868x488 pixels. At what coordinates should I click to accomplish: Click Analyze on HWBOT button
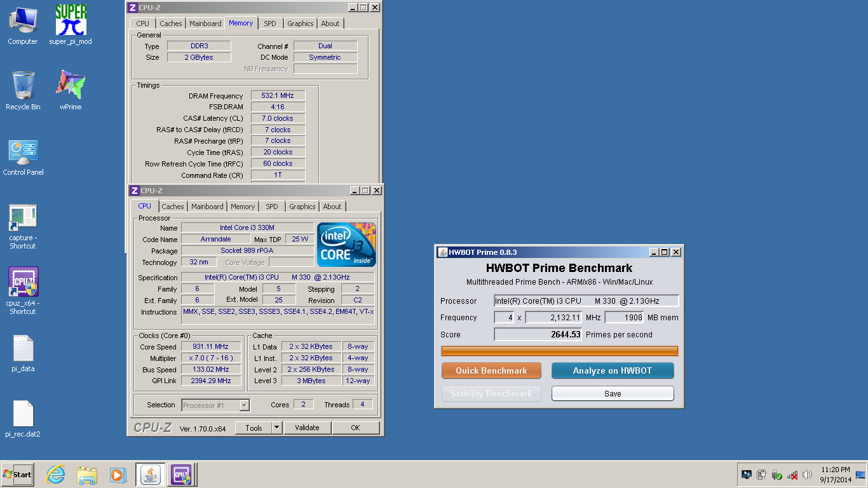tap(613, 370)
